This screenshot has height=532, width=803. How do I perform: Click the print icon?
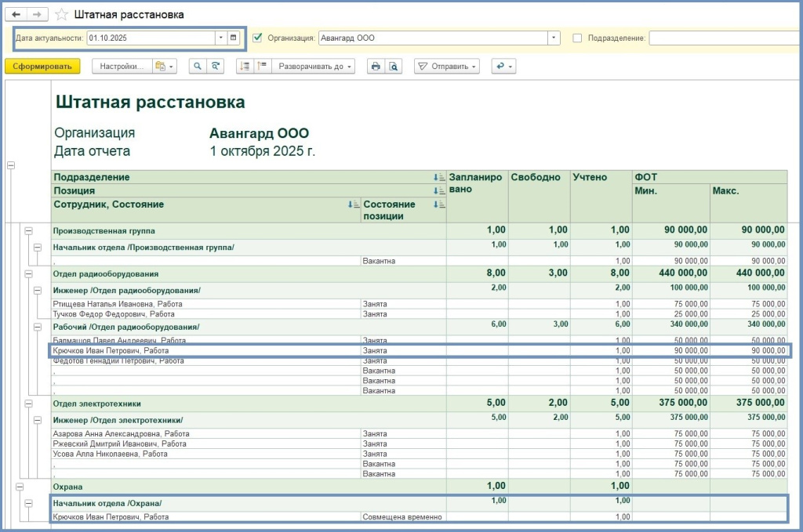(x=376, y=67)
